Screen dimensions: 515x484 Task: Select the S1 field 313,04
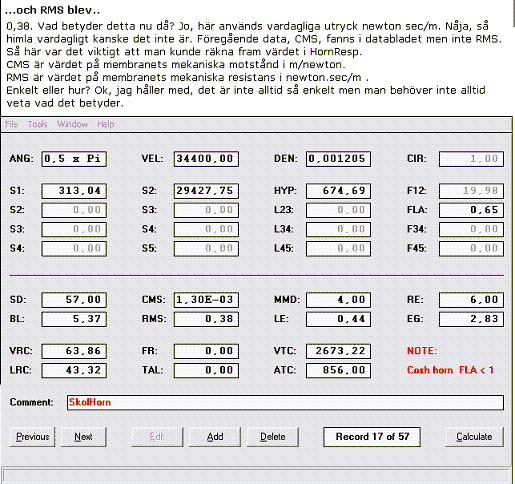click(x=74, y=191)
